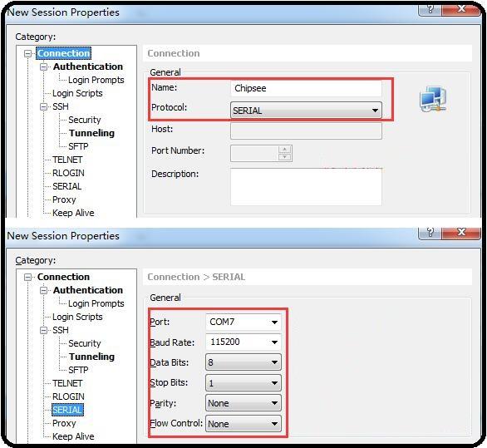Screen dimensions: 487x448
Task: Click the help question mark in bottom dialog
Action: click(430, 233)
